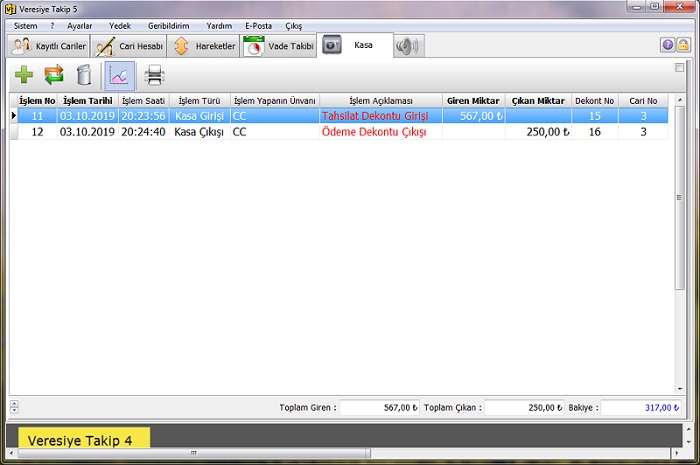Click horizontal scrollbar right arrow

coord(676,453)
